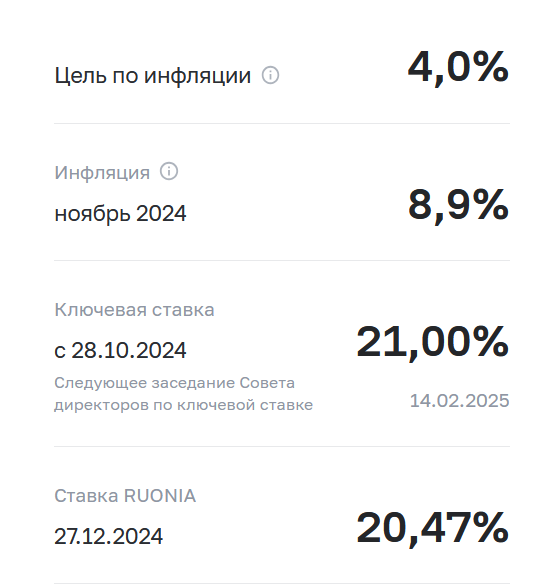540x586 pixels.
Task: Open the Ставка RUONIA link
Action: point(125,496)
